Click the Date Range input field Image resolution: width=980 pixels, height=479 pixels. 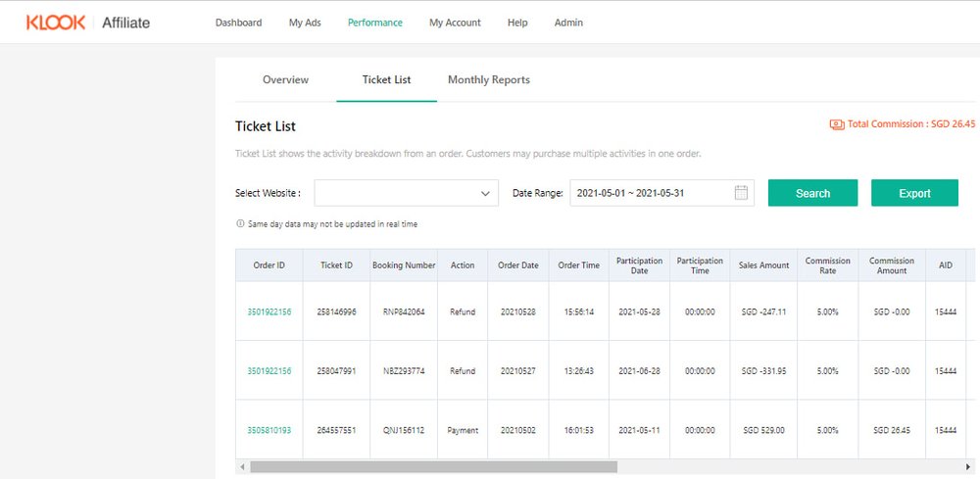pos(661,193)
